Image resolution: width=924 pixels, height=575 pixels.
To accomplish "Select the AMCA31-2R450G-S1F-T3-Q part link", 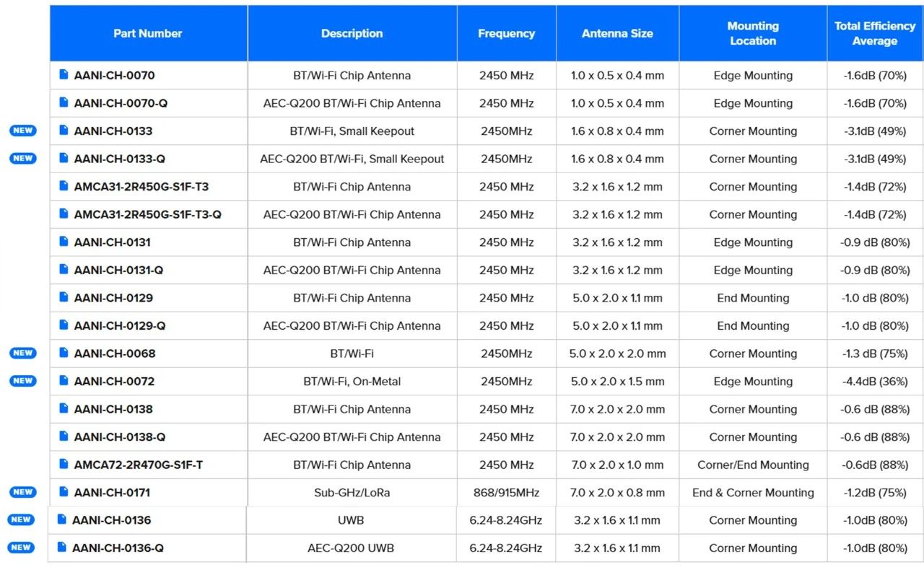I will click(147, 214).
